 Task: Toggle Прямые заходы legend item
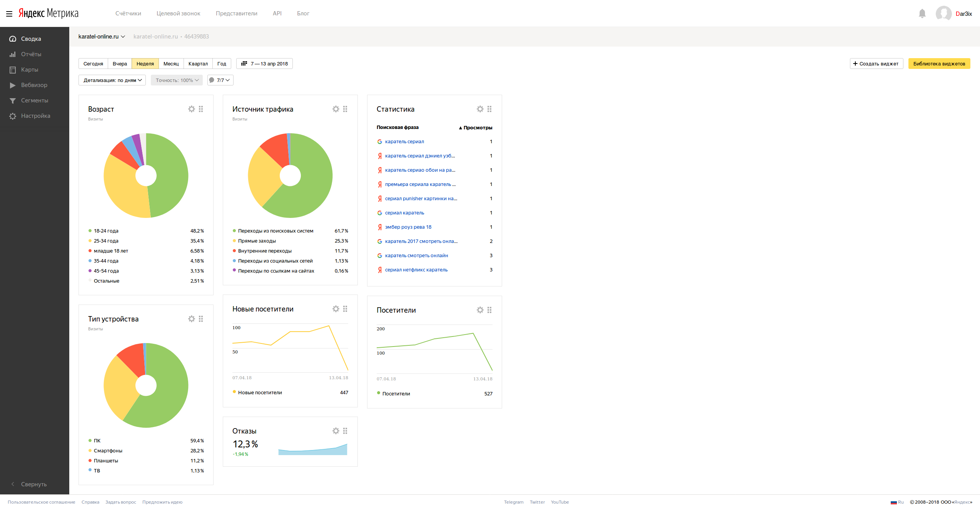(290, 241)
